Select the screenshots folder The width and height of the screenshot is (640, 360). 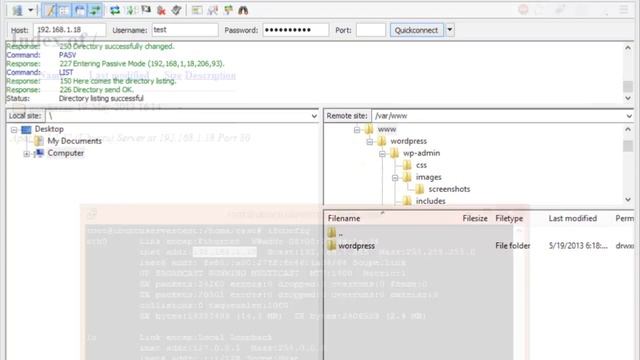[x=449, y=189]
